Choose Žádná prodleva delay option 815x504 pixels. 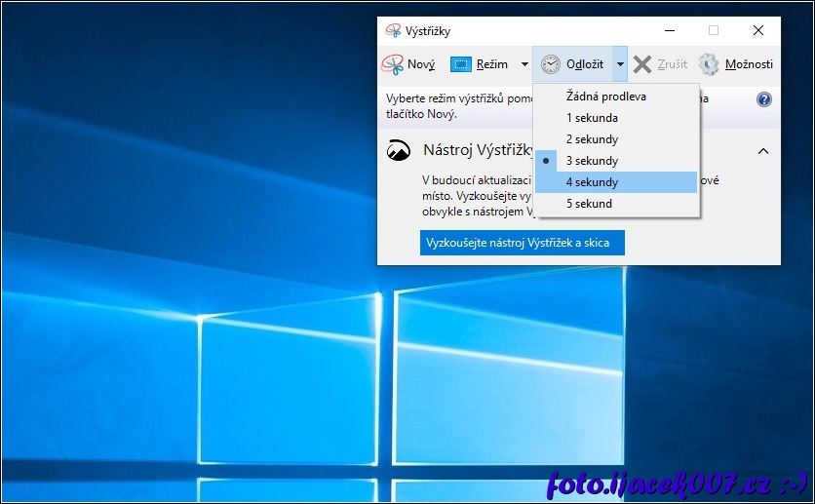pos(605,97)
